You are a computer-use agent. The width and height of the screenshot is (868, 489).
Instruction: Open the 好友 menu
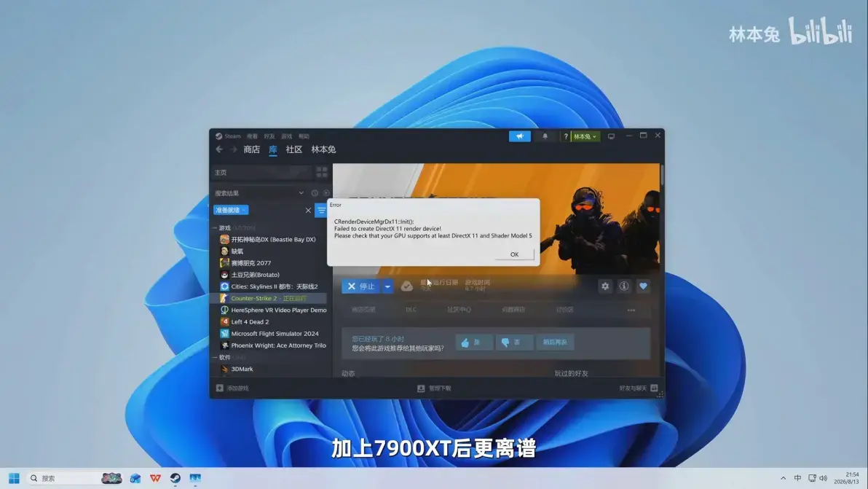click(x=269, y=136)
